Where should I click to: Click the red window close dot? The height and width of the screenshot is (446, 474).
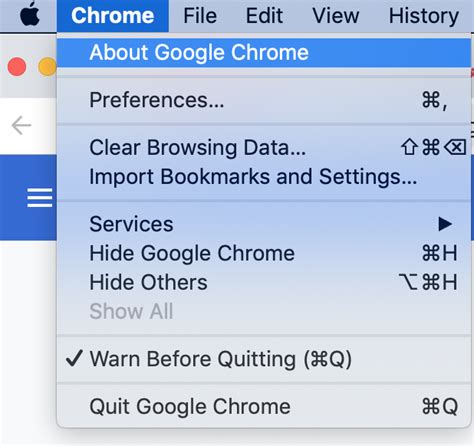17,67
